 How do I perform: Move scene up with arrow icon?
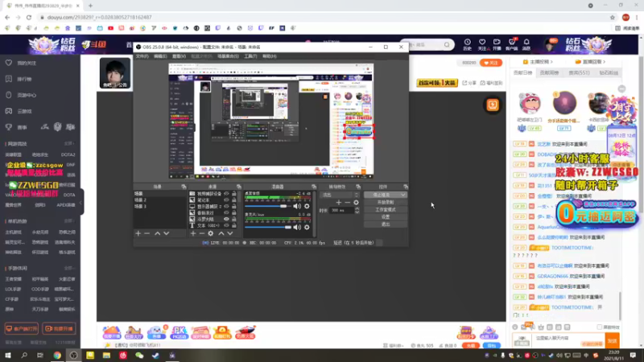[x=157, y=233]
